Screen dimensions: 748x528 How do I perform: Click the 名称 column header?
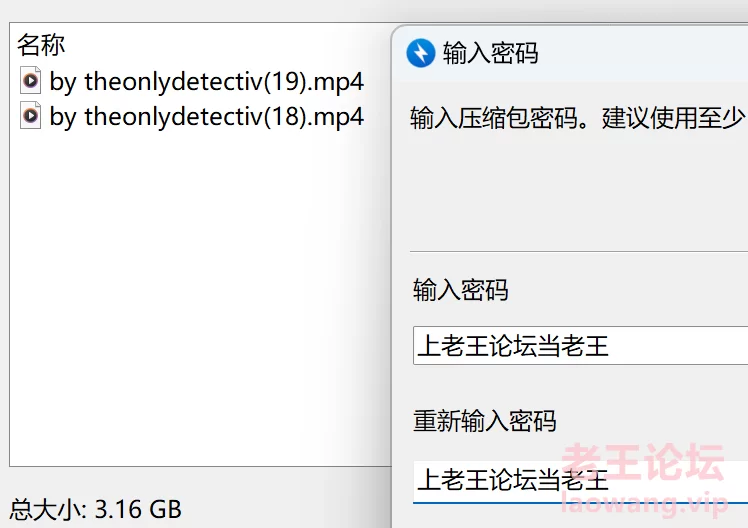[41, 45]
